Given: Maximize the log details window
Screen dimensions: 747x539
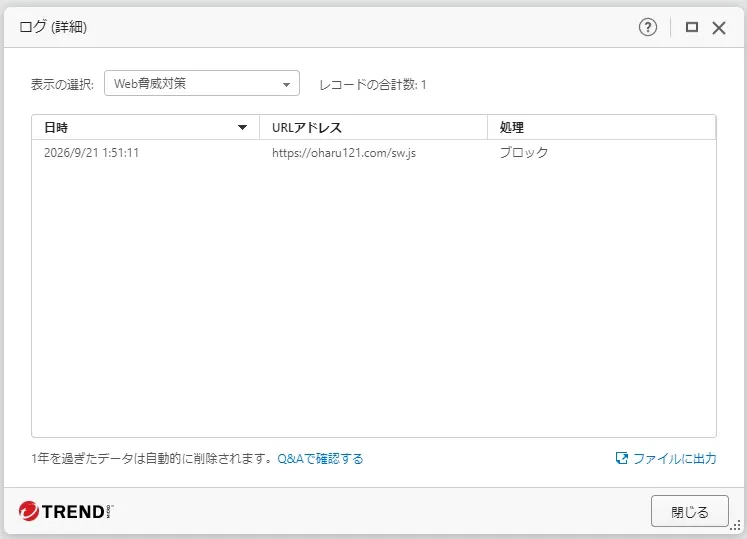Looking at the screenshot, I should (692, 27).
